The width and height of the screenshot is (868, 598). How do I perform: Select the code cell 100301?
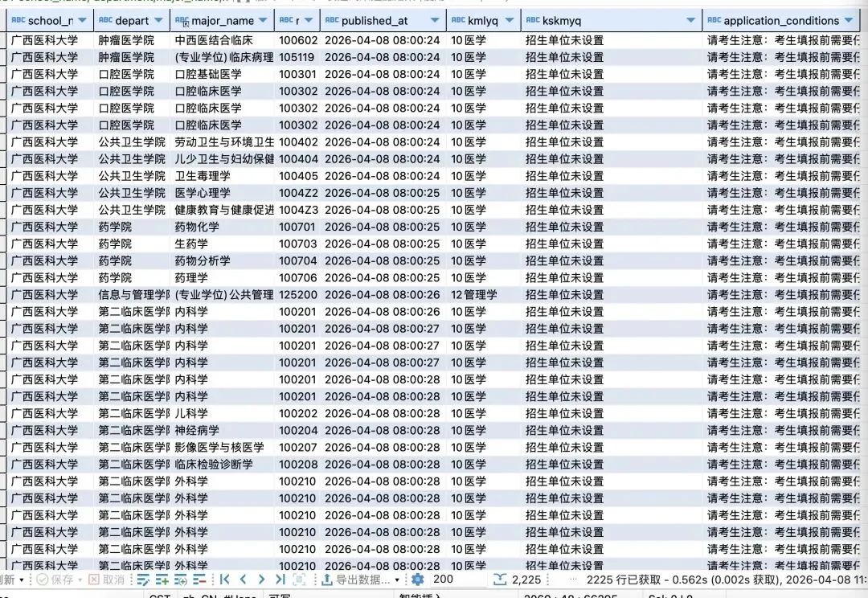(x=298, y=74)
